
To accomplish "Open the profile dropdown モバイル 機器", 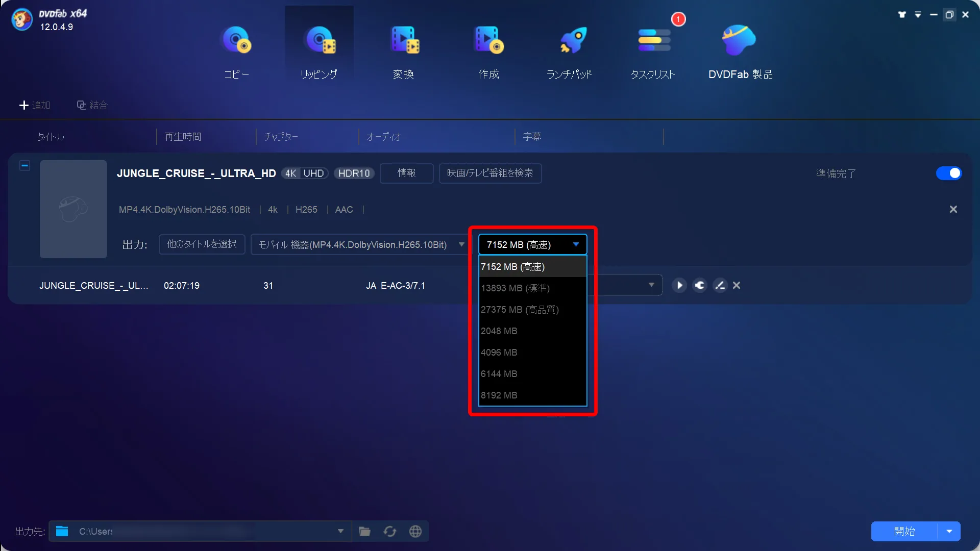I will pos(361,244).
